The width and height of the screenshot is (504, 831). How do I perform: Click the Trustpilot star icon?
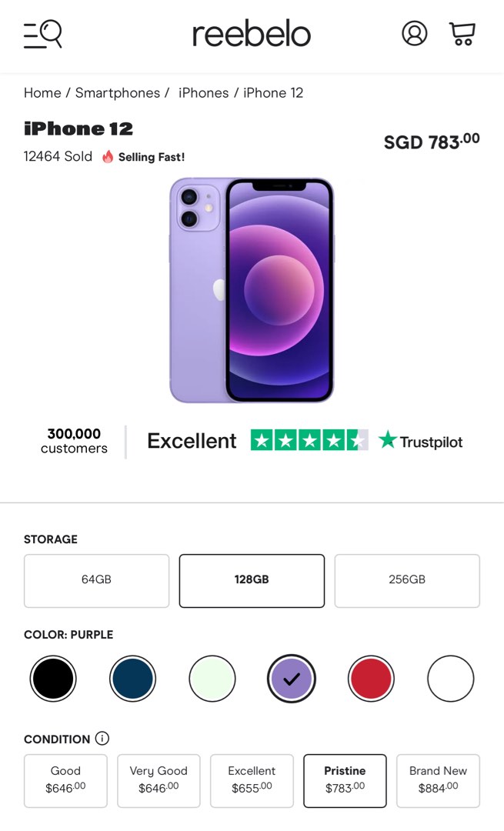click(386, 441)
